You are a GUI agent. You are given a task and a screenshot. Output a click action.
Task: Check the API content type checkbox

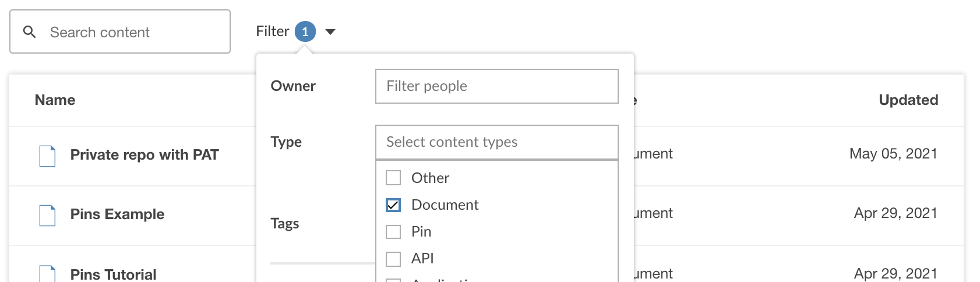click(x=394, y=258)
